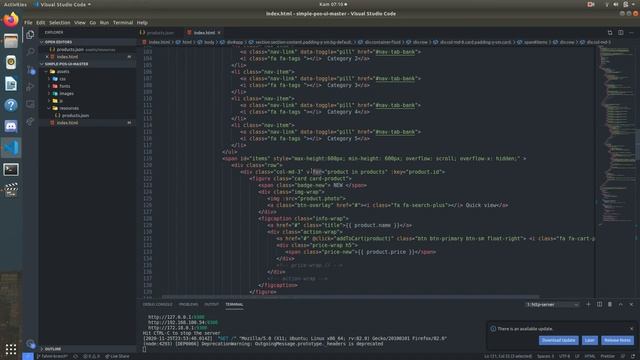
Task: Open the Terminal menu
Action: point(123,22)
